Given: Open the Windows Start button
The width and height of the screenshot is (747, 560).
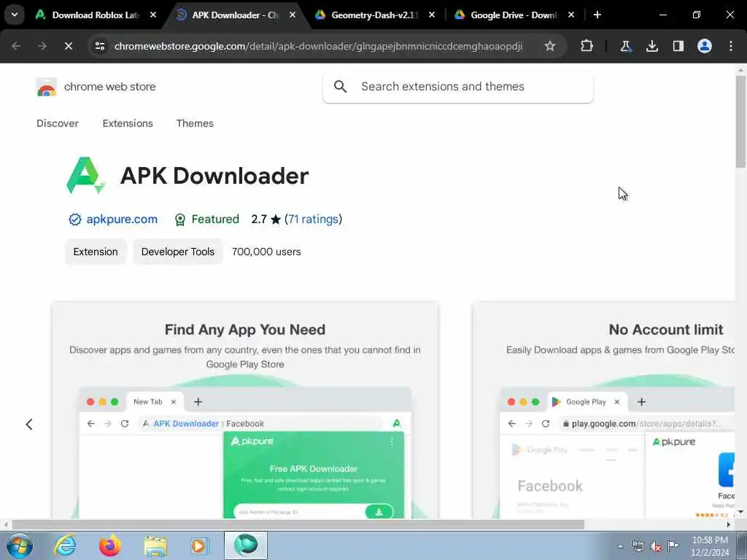Looking at the screenshot, I should coord(20,545).
